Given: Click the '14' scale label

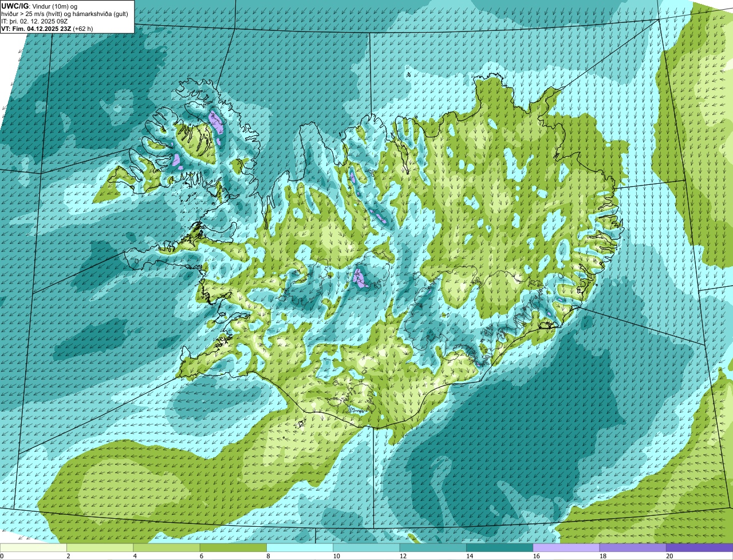Looking at the screenshot, I should [470, 556].
